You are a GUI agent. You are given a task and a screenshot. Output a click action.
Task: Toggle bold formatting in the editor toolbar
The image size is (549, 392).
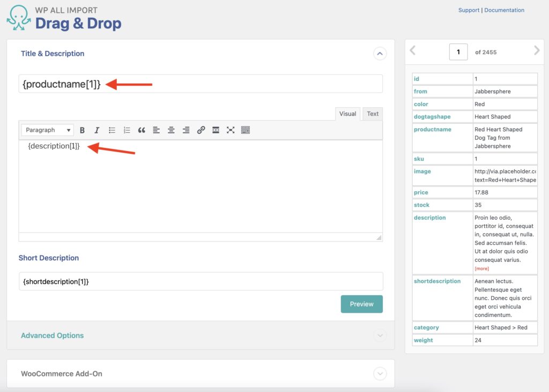82,130
